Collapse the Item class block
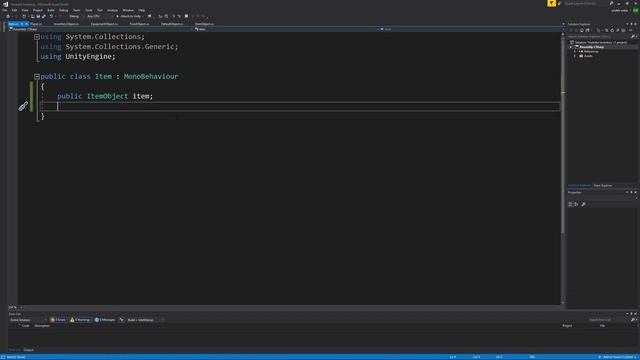Viewport: 640px width, 360px height. 37,76
